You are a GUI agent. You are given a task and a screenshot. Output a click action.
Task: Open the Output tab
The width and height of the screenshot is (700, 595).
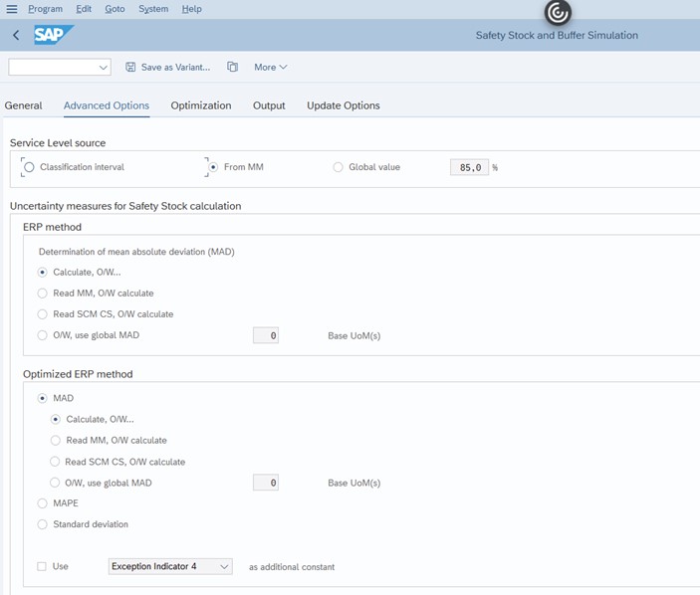pos(269,105)
